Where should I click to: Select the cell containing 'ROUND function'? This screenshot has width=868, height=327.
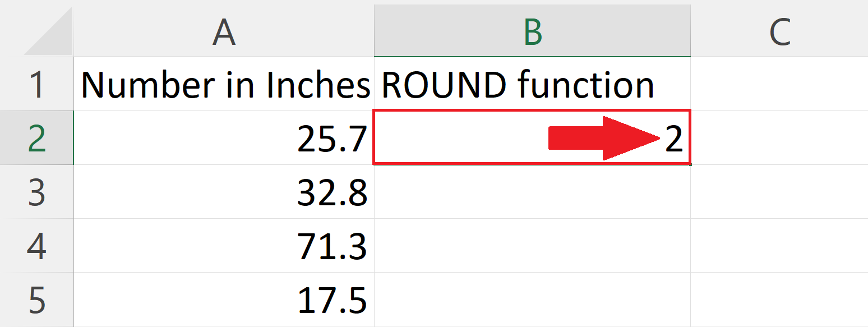point(516,84)
